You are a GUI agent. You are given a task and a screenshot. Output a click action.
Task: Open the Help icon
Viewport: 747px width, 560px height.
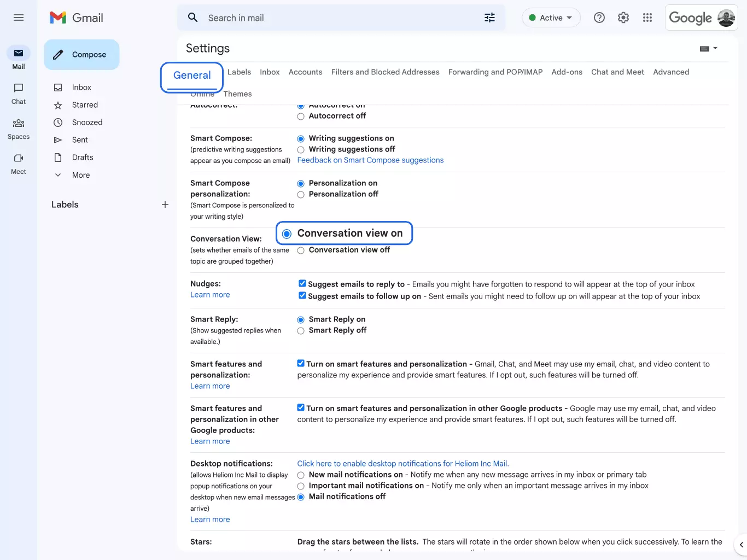[x=599, y=17]
